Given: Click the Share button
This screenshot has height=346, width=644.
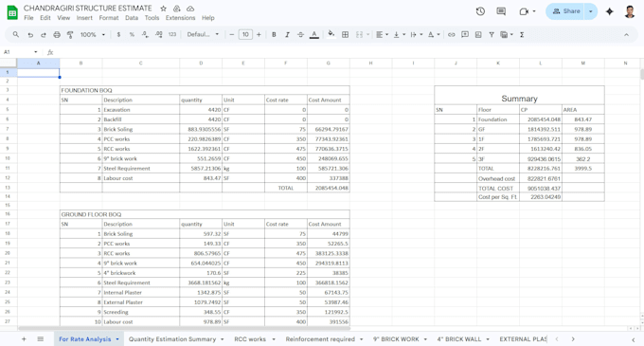Looking at the screenshot, I should (x=566, y=11).
